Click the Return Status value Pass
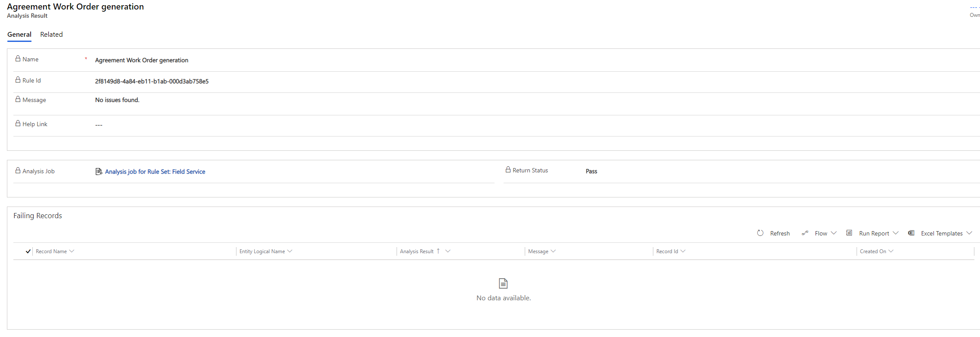This screenshot has width=980, height=337. pos(591,171)
